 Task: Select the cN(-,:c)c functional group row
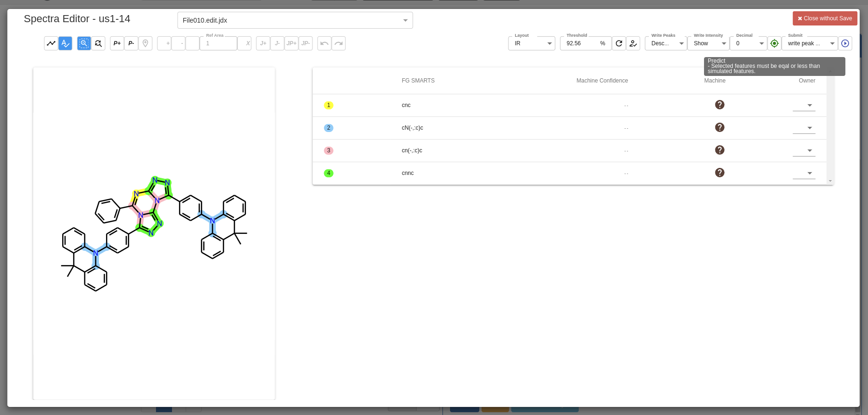(x=412, y=128)
